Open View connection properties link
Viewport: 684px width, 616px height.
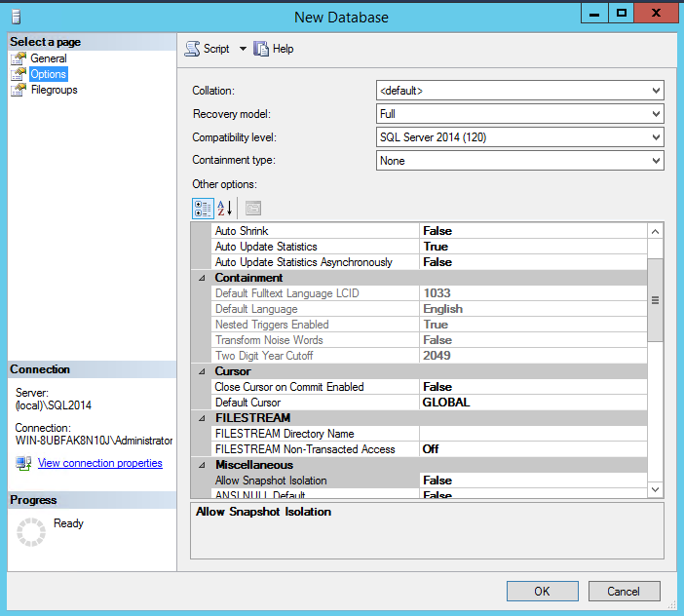click(100, 463)
